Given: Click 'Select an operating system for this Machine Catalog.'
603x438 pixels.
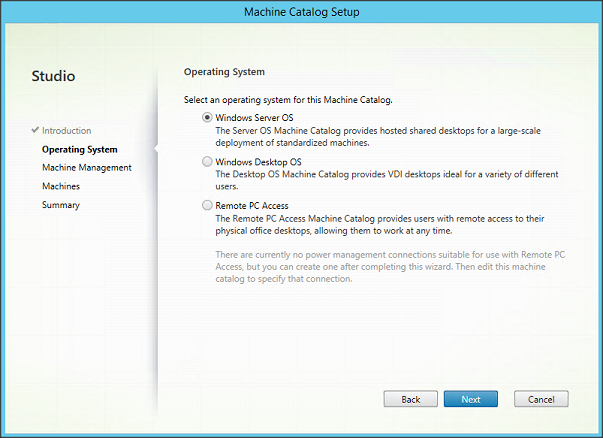Looking at the screenshot, I should pyautogui.click(x=288, y=100).
